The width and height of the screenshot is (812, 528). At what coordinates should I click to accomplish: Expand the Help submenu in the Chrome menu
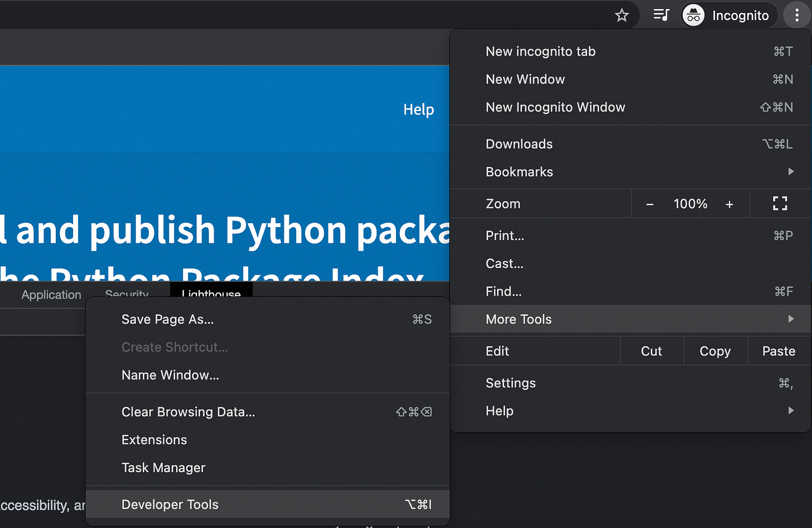[630, 411]
